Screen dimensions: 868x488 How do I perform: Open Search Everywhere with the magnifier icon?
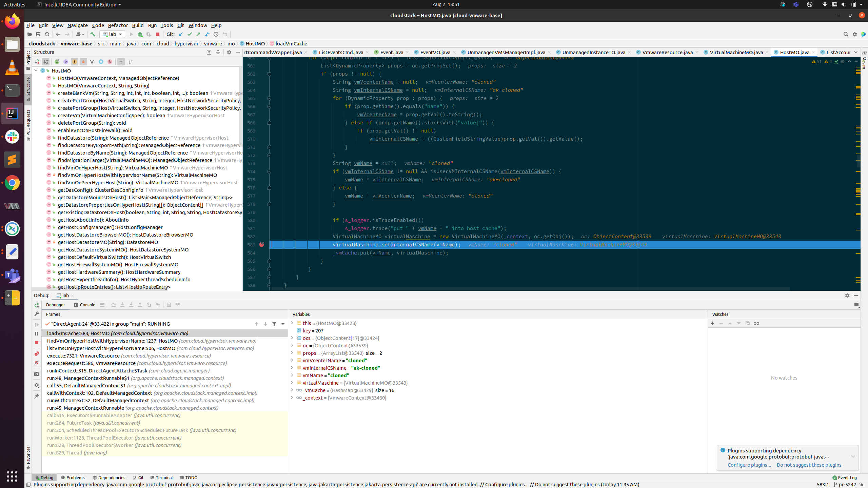pos(845,34)
